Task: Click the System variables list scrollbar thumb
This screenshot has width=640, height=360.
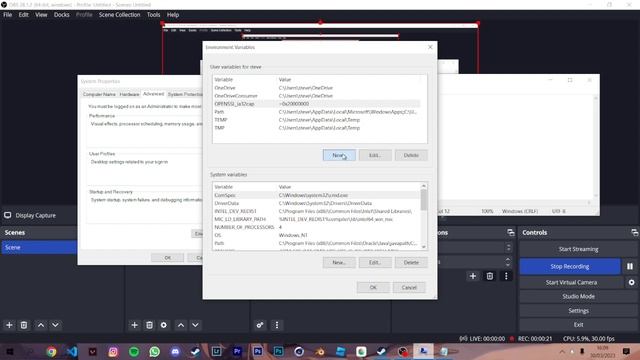Action: click(424, 200)
